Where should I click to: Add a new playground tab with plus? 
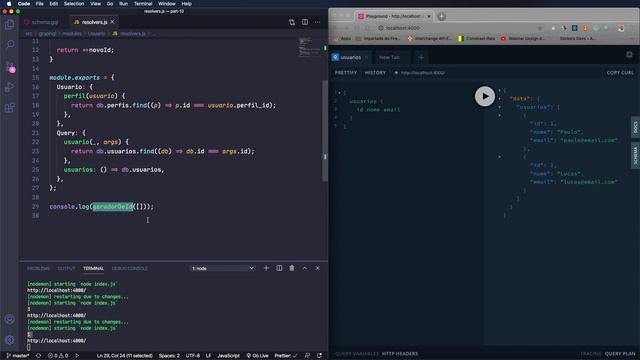coord(421,58)
